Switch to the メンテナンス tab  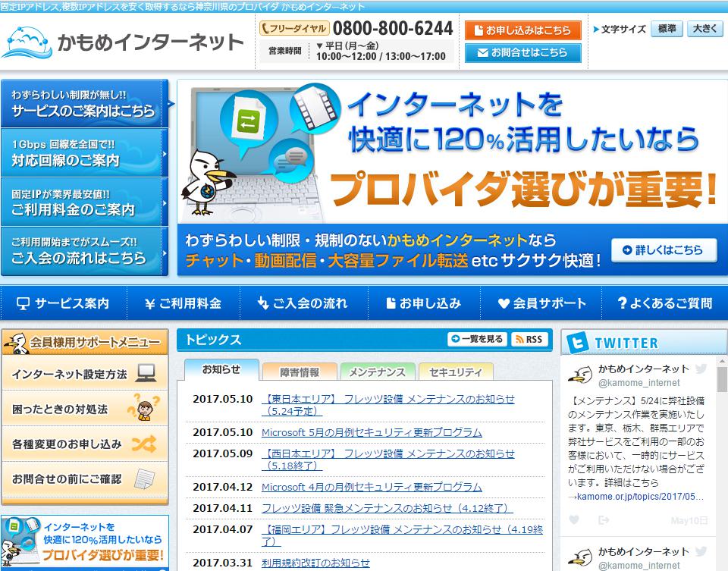click(x=377, y=372)
